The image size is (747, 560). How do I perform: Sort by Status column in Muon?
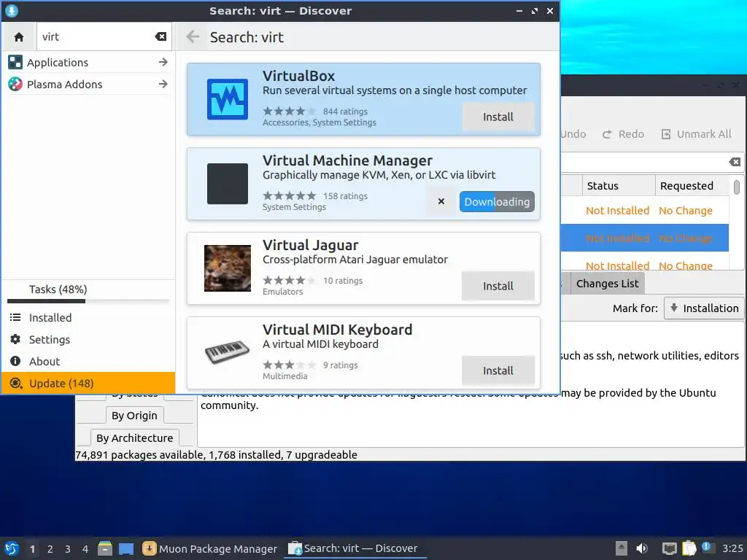(619, 186)
